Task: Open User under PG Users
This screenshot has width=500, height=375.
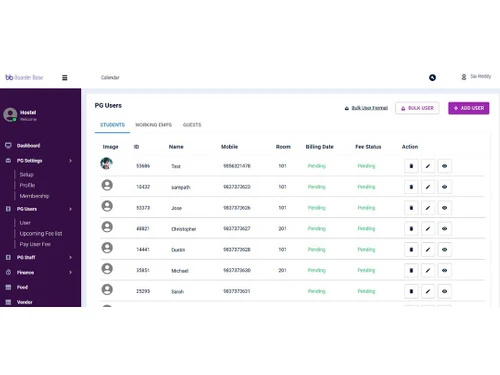Action: coord(25,223)
